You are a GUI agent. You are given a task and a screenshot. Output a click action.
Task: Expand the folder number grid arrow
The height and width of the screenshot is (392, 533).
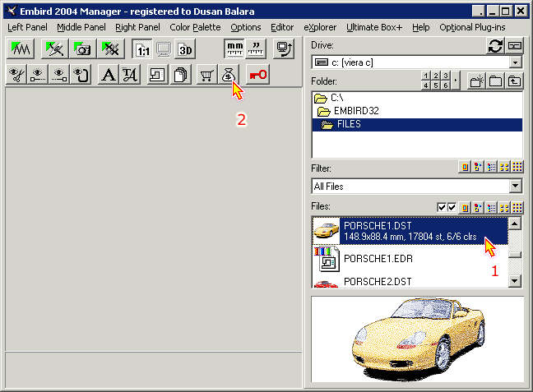tap(457, 81)
